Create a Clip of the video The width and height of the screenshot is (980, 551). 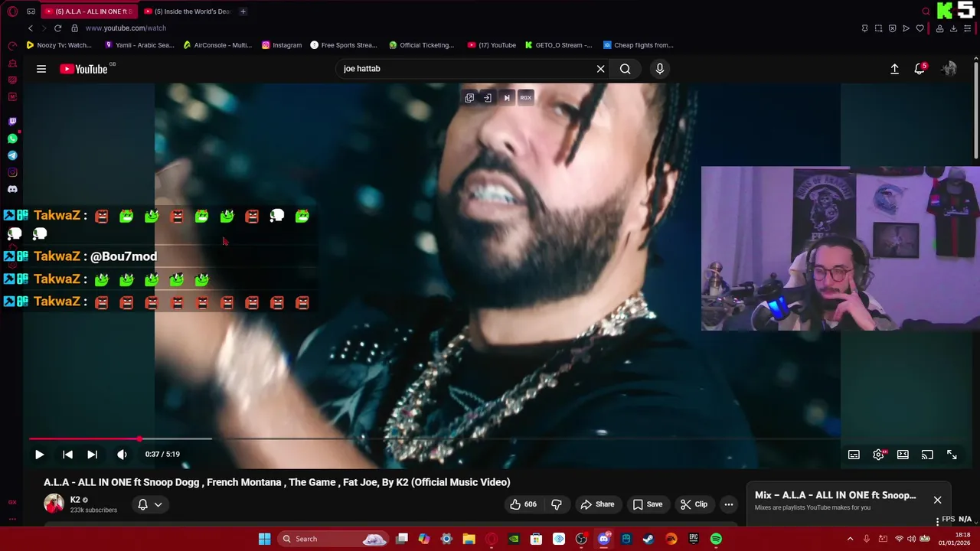694,504
